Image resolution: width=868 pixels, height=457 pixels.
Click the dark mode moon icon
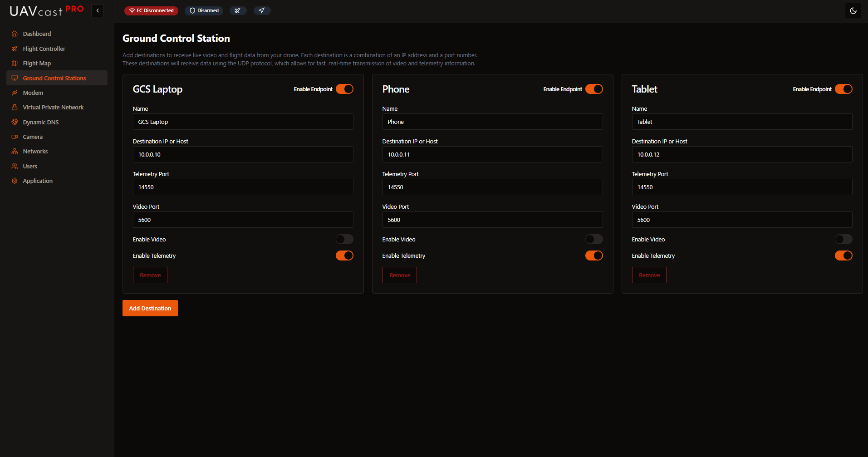point(853,11)
